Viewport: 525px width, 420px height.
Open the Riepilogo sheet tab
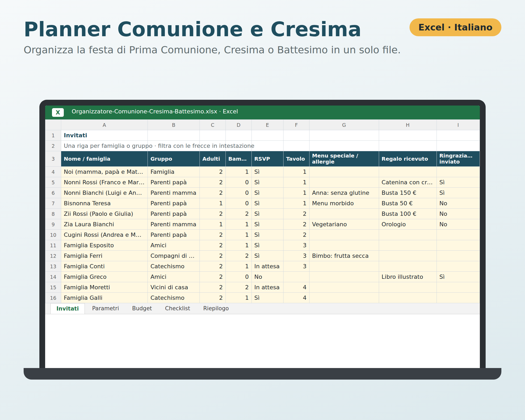click(216, 308)
